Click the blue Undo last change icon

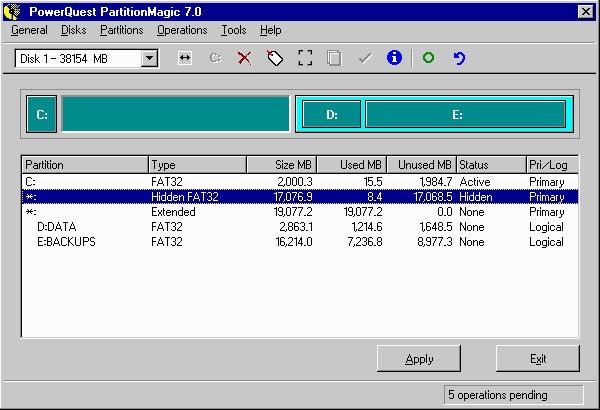coord(459,59)
